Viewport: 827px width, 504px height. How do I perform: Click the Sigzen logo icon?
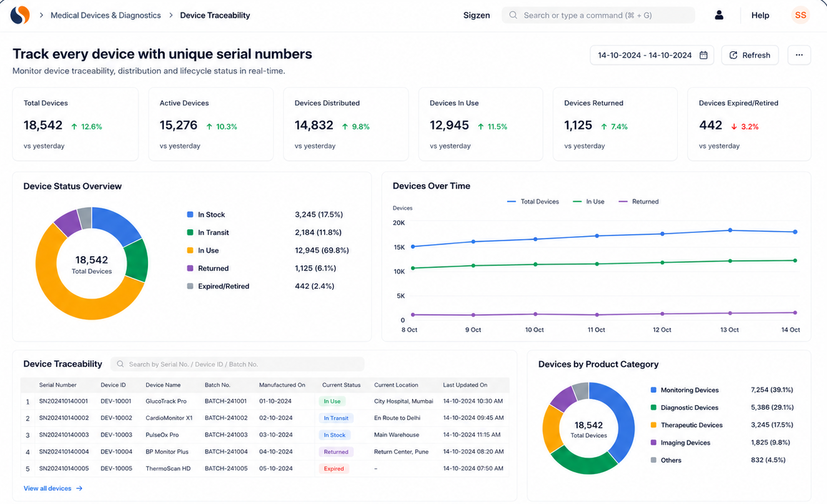click(20, 15)
